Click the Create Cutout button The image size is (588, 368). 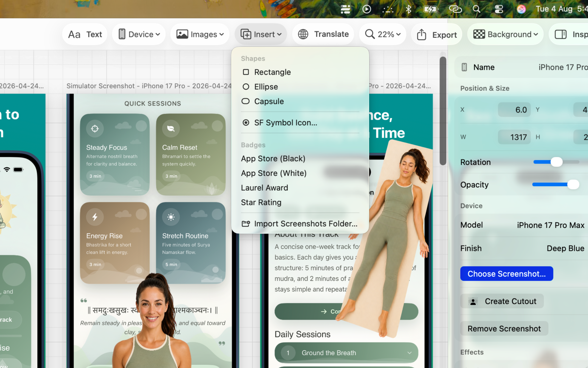tap(502, 301)
